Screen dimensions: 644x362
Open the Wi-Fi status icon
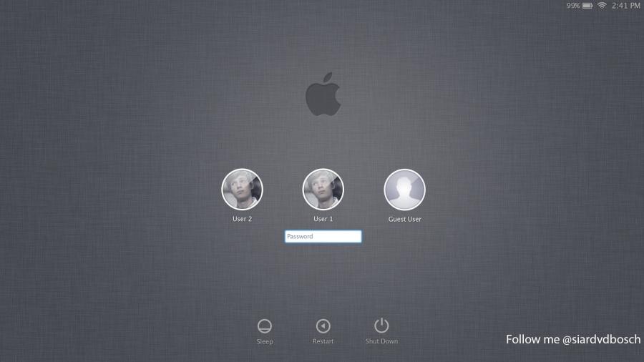pos(602,6)
